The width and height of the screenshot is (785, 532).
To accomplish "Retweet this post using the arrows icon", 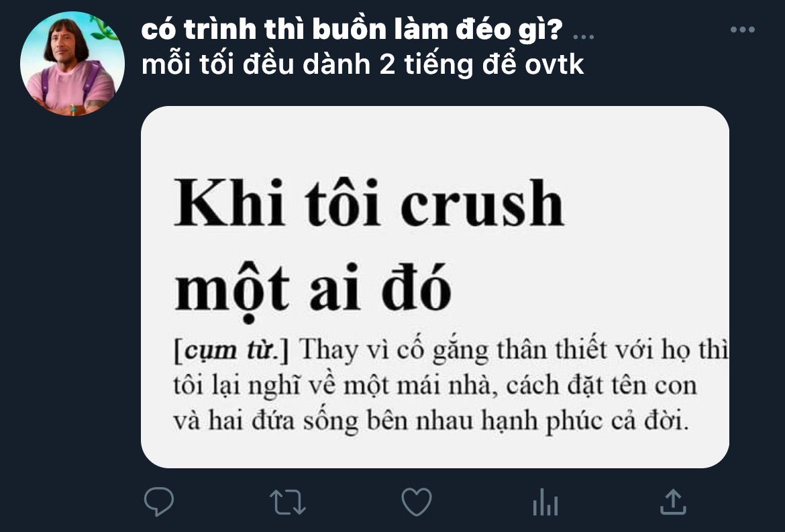I will (287, 502).
